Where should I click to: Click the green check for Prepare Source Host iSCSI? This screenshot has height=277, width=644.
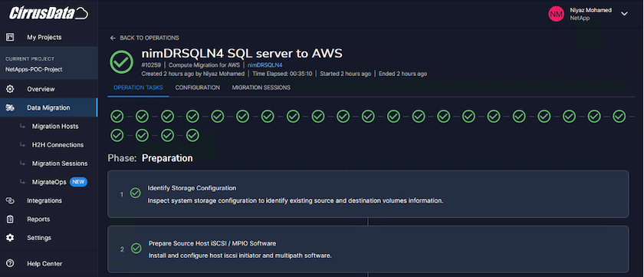click(136, 249)
